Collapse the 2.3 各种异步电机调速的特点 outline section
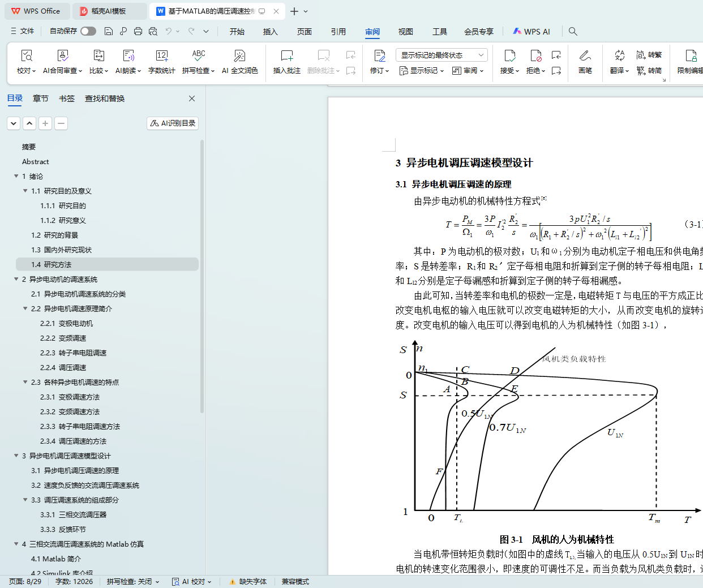Viewport: 703px width, 588px height. click(25, 383)
